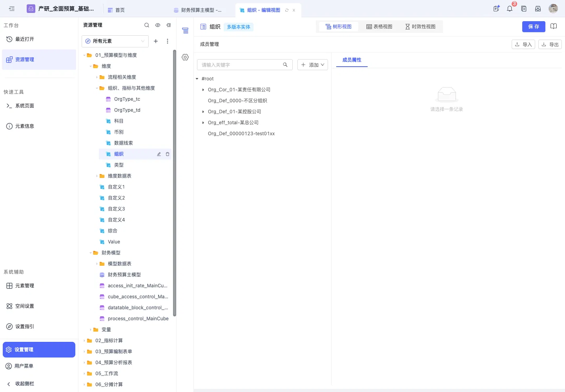This screenshot has width=565, height=392.
Task: Open the dimension settings gear icon
Action: [x=185, y=57]
